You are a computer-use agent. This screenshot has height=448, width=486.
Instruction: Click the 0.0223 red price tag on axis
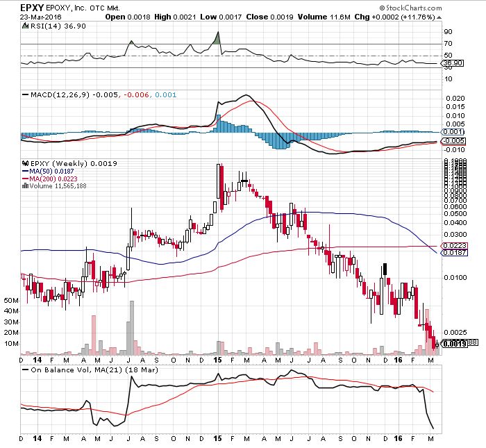pyautogui.click(x=454, y=246)
